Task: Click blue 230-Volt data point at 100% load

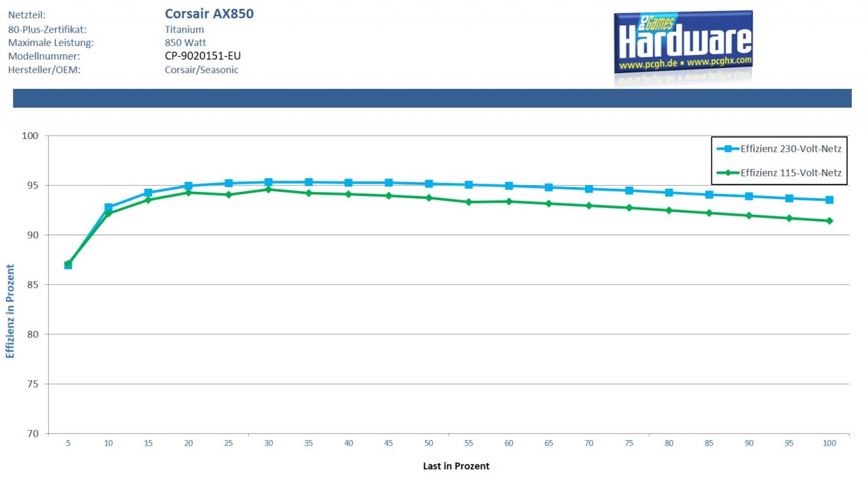Action: tap(829, 200)
